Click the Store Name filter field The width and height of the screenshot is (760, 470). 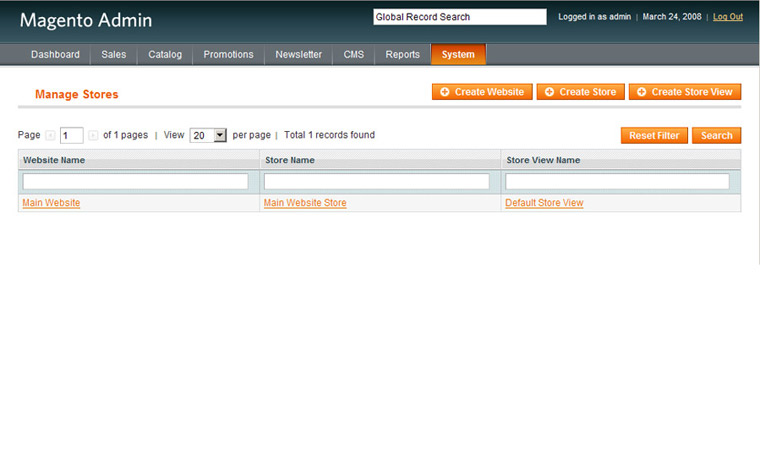pos(377,181)
